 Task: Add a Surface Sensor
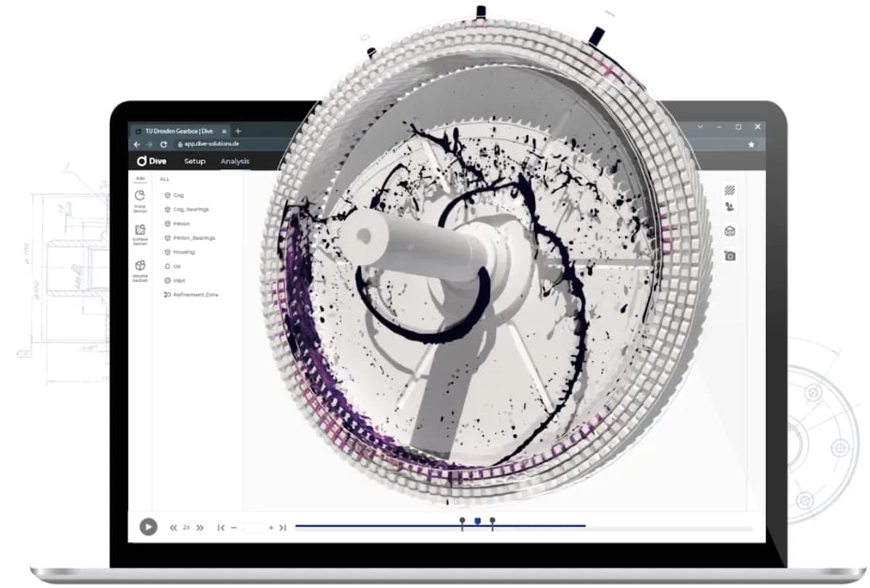coord(140,233)
